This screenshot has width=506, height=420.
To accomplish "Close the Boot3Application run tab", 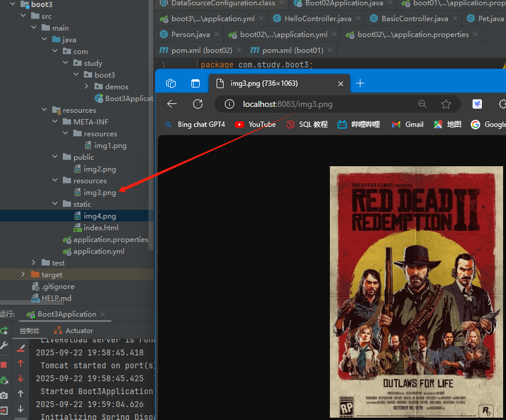I will [103, 314].
